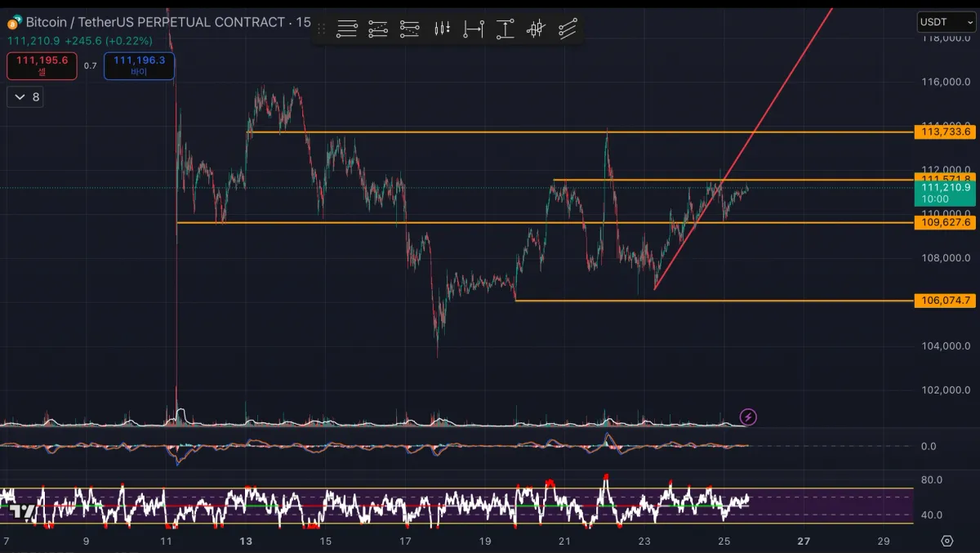Viewport: 980px width, 553px height.
Task: Select the horizontal lines tool with two end circles
Action: tap(347, 29)
